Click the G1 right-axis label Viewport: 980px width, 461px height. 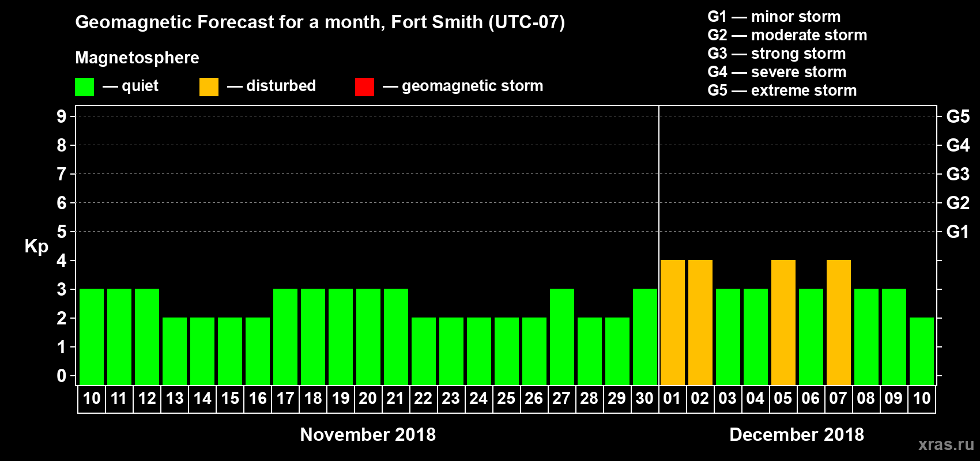tap(958, 232)
